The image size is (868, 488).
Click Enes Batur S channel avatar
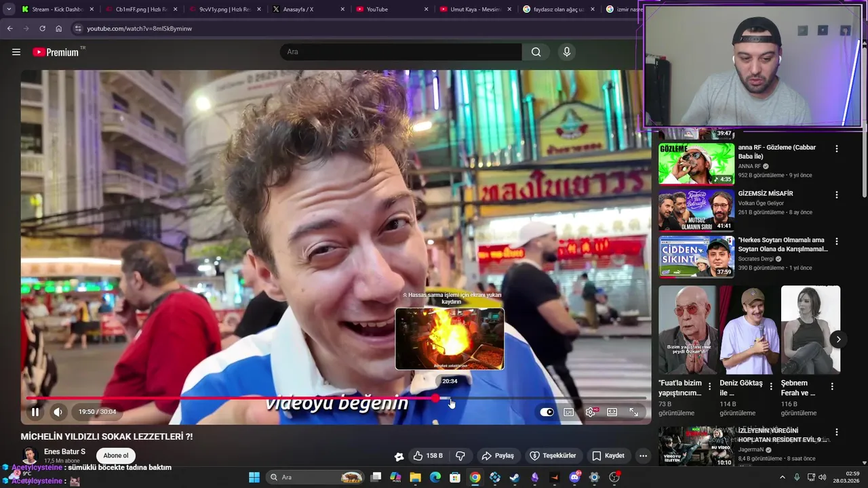coord(30,455)
